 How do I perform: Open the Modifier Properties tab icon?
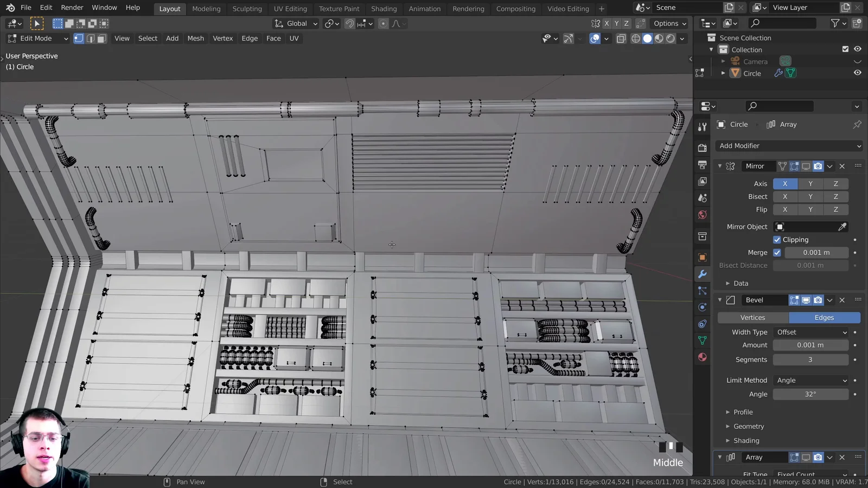click(x=702, y=274)
